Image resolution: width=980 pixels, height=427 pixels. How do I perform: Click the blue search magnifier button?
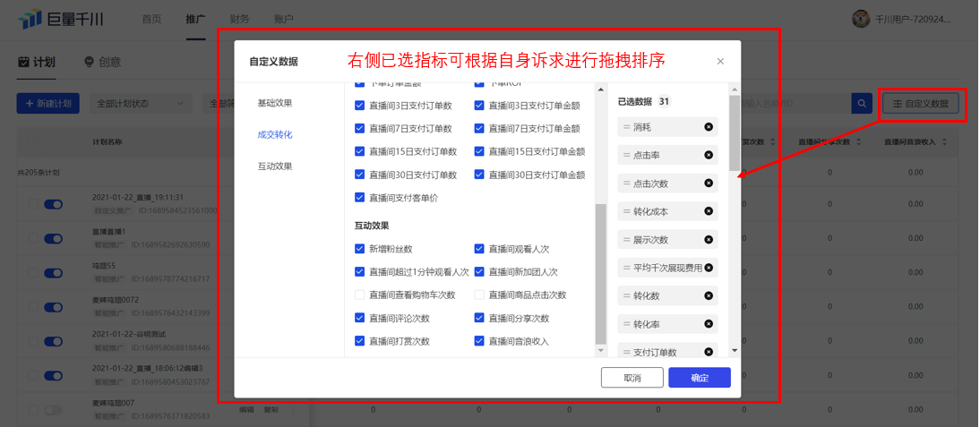click(x=862, y=104)
